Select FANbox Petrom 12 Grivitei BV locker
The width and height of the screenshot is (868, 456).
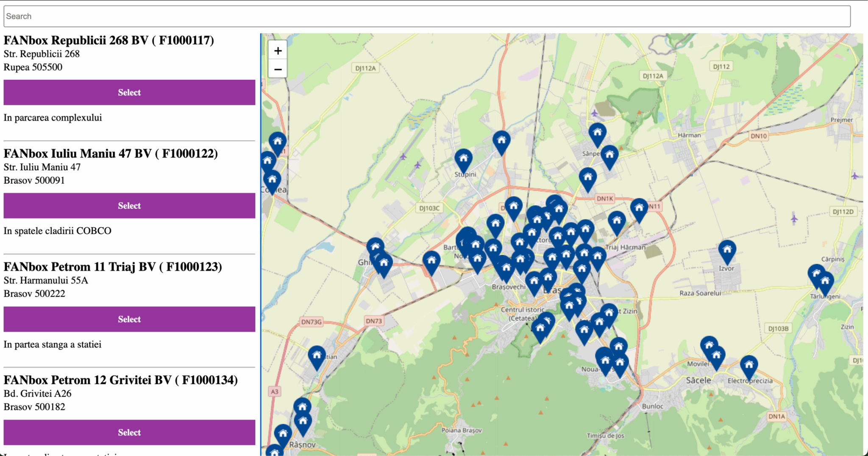(129, 432)
